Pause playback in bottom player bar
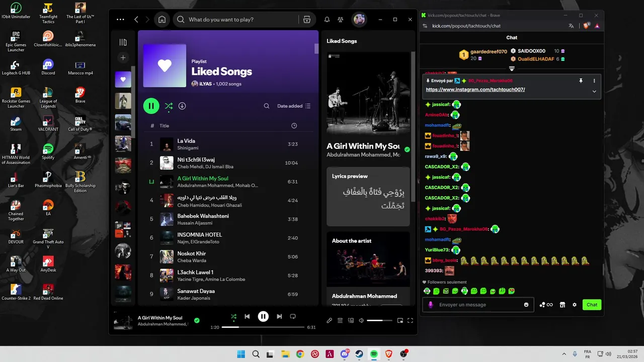Viewport: 644px width, 362px height. coord(263,316)
